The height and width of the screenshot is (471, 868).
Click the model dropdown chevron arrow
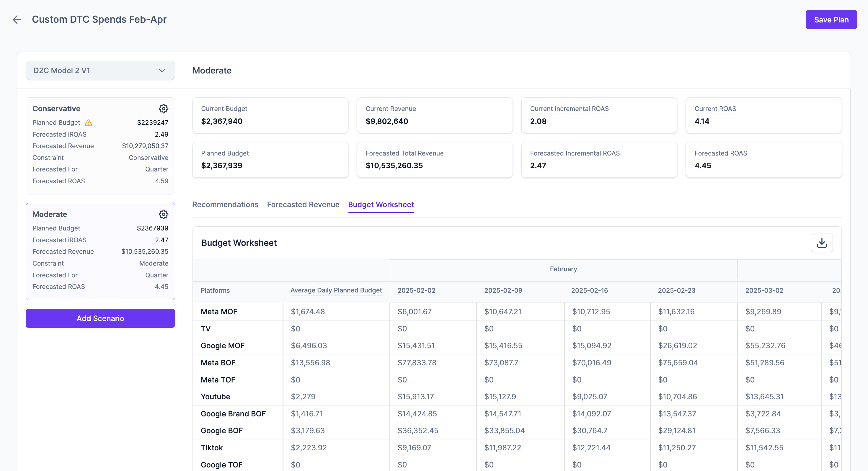[x=162, y=71]
